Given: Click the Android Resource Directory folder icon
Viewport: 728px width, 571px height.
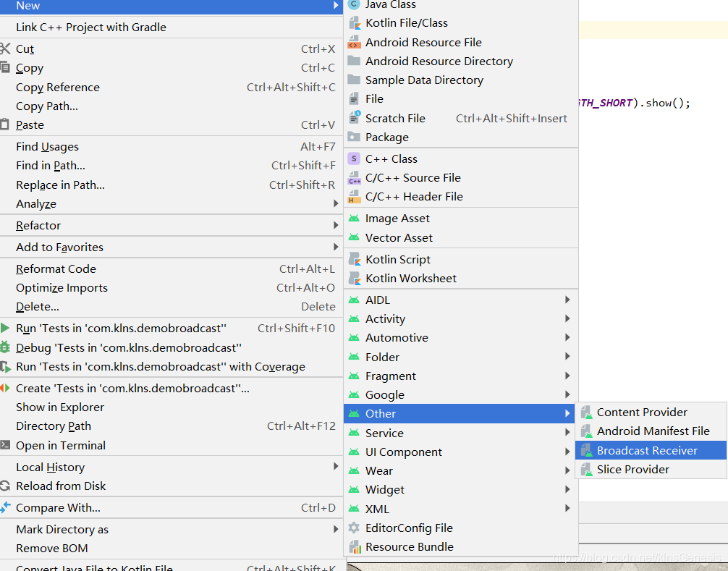Looking at the screenshot, I should point(355,61).
